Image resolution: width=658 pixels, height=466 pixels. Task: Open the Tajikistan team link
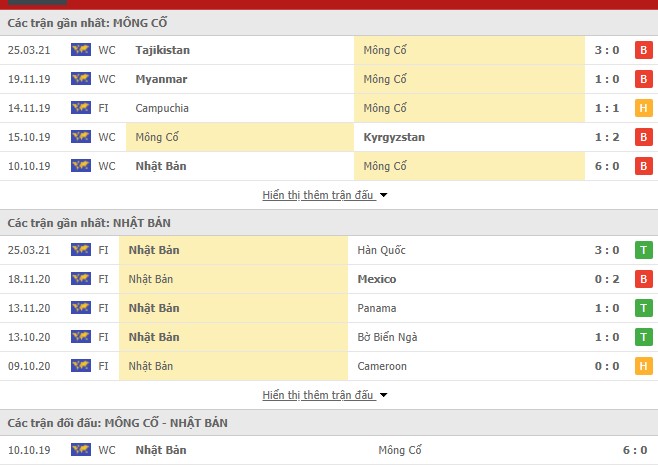click(162, 50)
